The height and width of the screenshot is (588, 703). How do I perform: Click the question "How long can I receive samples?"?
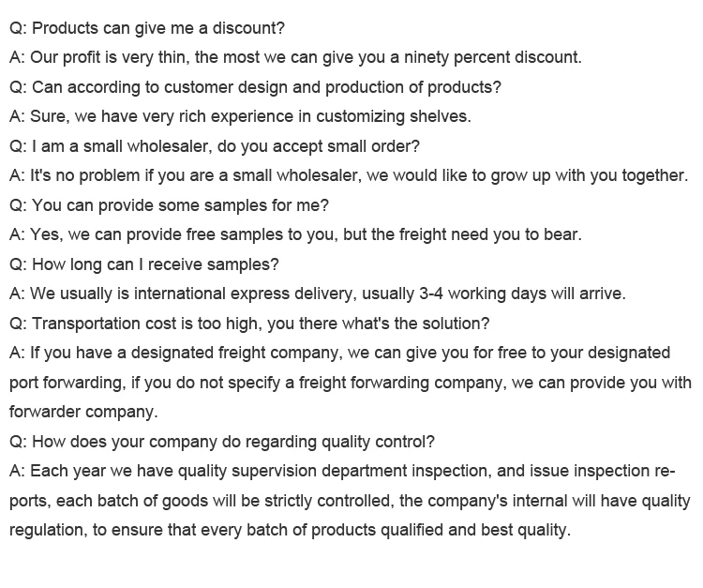click(x=144, y=264)
